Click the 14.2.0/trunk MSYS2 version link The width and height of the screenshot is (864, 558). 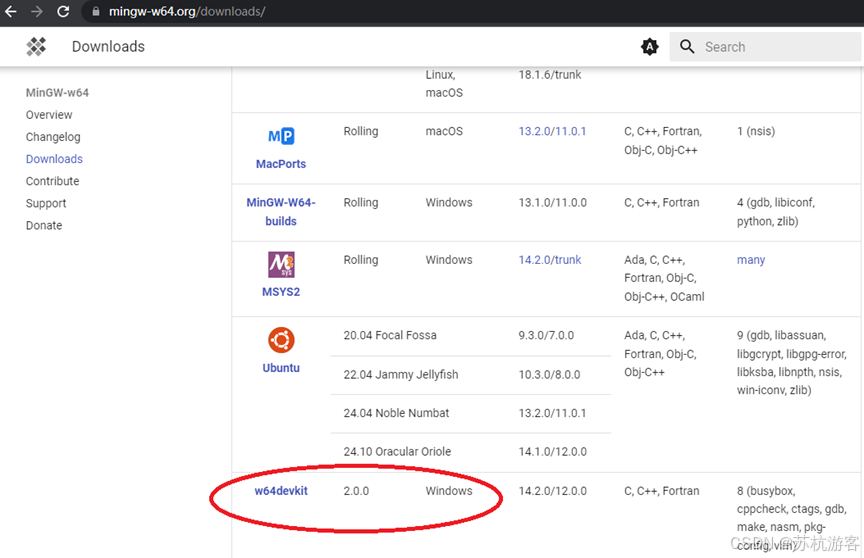coord(550,259)
